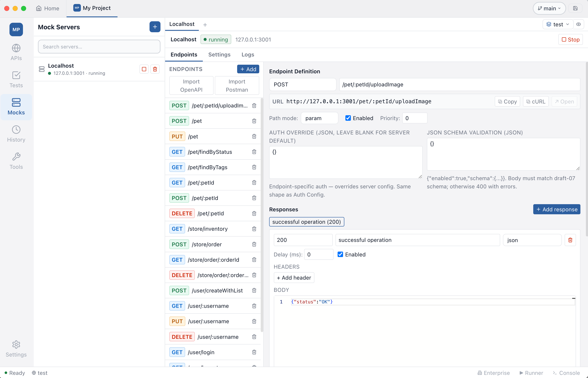
Task: Select the My Project tab
Action: (92, 8)
